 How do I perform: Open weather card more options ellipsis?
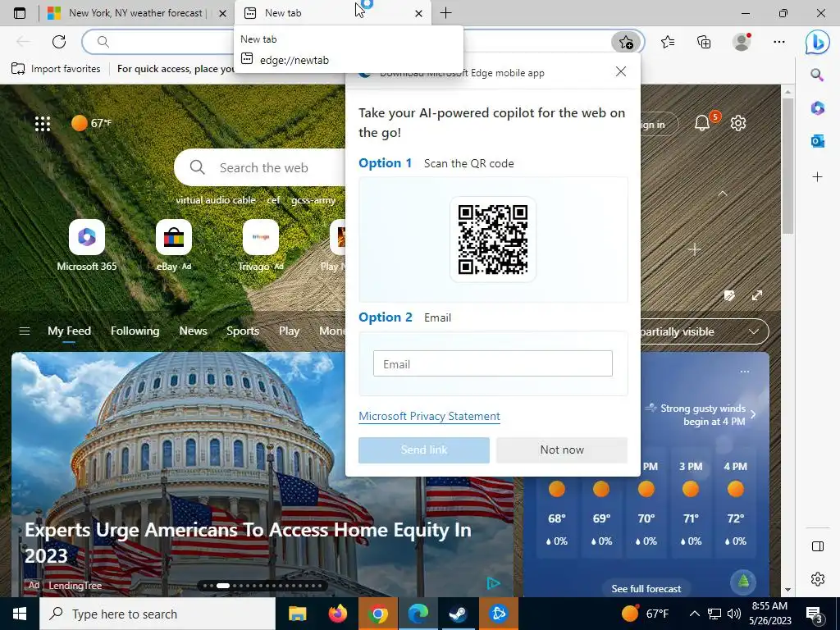click(745, 372)
